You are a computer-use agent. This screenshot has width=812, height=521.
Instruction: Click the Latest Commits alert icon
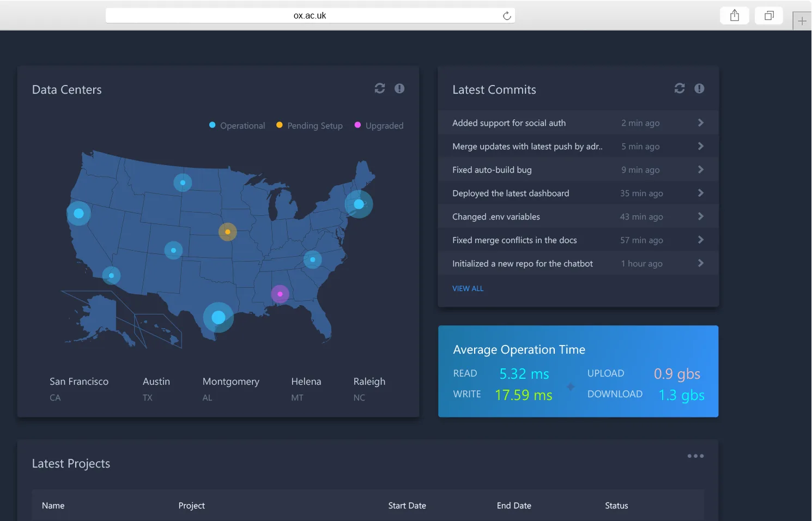coord(699,88)
